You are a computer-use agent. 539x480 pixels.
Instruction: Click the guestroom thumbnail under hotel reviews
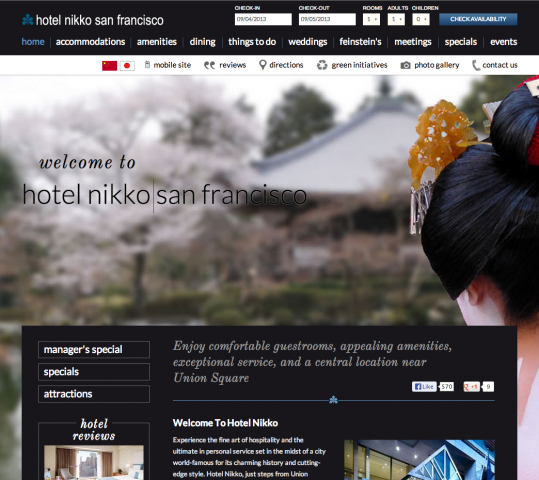point(94,462)
